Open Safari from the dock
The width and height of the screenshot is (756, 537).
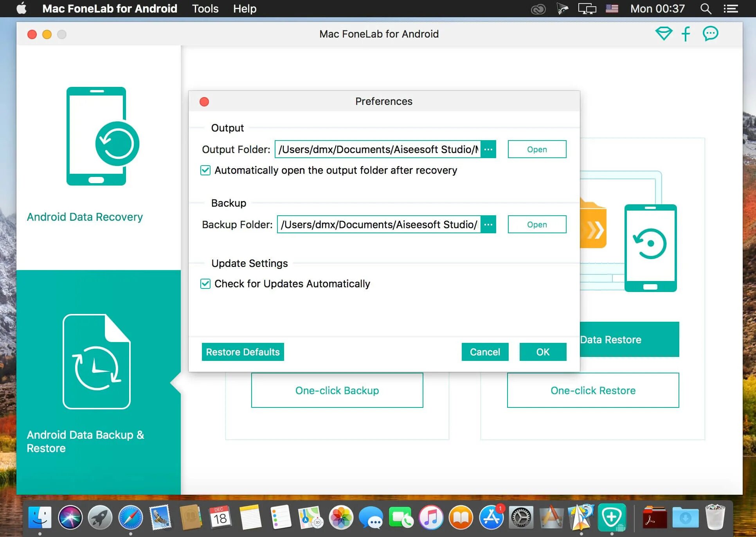130,517
